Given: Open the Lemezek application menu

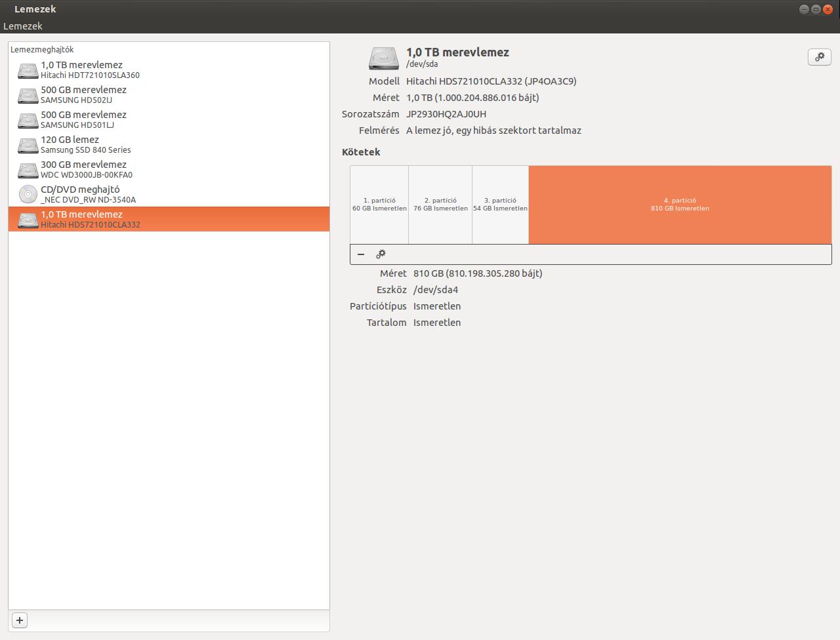Looking at the screenshot, I should [23, 26].
